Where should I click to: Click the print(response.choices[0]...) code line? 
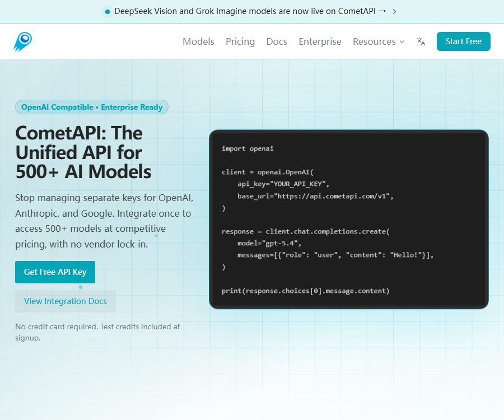[x=305, y=291]
